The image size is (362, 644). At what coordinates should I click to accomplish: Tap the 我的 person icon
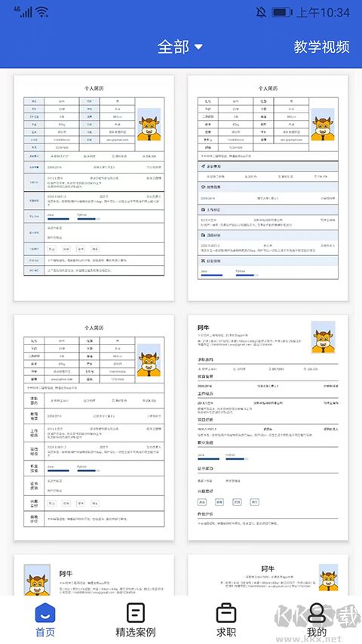click(x=317, y=613)
